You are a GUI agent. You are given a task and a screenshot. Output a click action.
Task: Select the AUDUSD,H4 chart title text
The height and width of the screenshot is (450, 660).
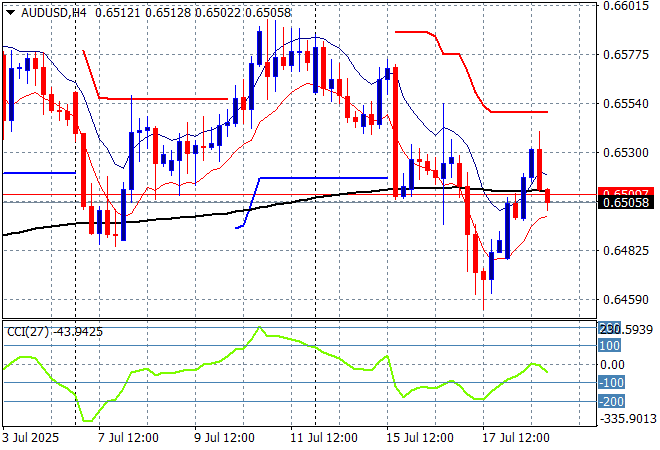coord(53,13)
